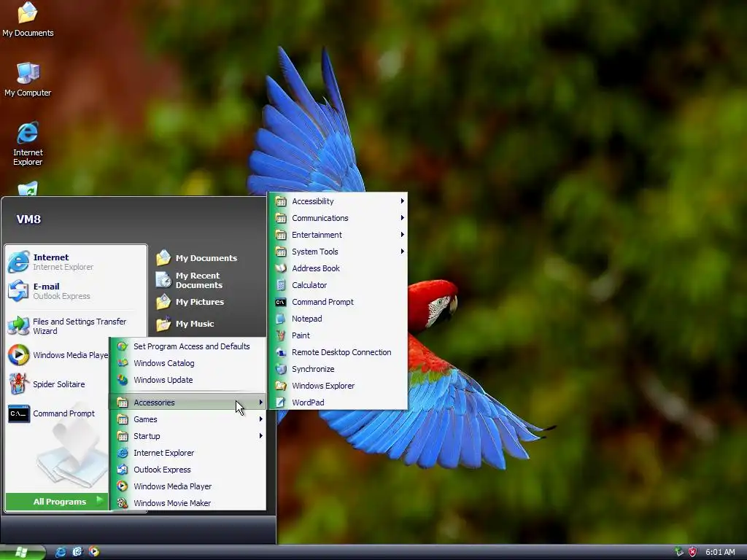Click the Synchronize icon
The image size is (747, 560).
coord(281,368)
